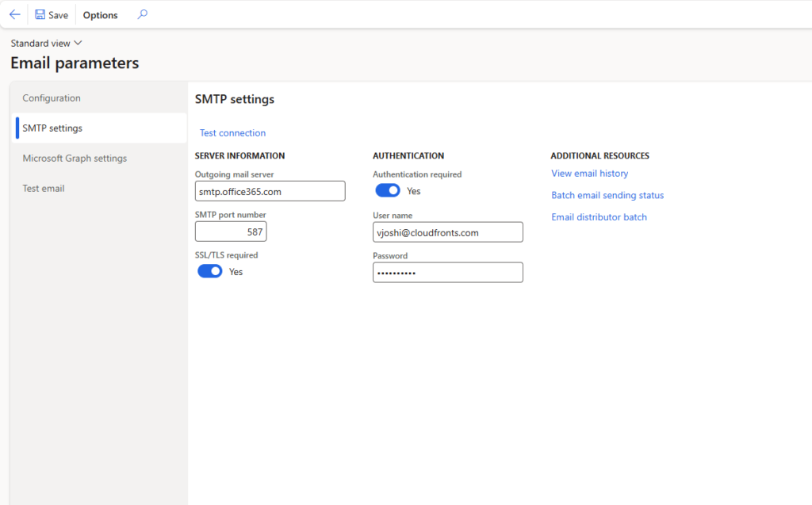
Task: Click the User name input field
Action: pyautogui.click(x=447, y=232)
